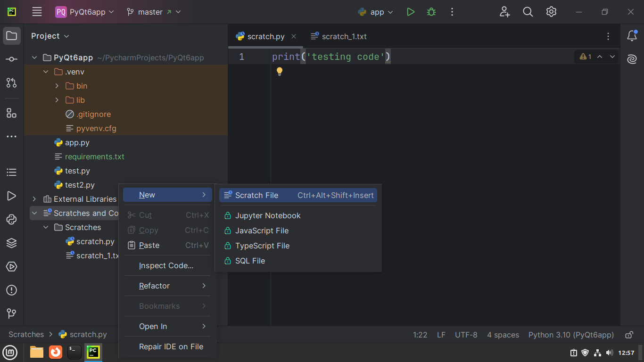Choose TypeScript File from submenu

click(x=298, y=246)
